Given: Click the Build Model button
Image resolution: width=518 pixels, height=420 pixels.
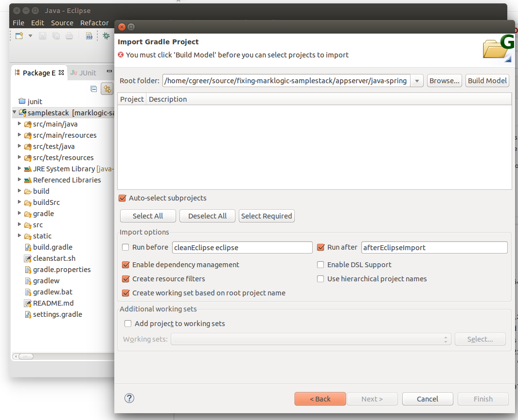Looking at the screenshot, I should click(x=487, y=80).
